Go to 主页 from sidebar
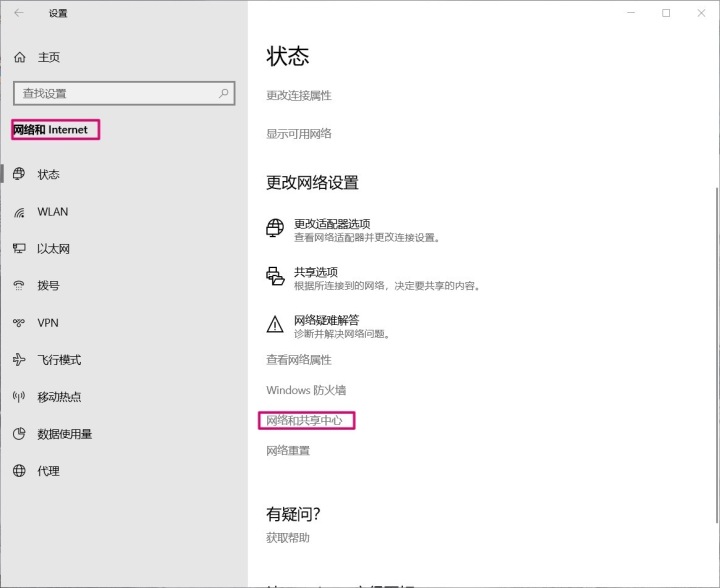Viewport: 720px width, 588px height. coord(49,57)
